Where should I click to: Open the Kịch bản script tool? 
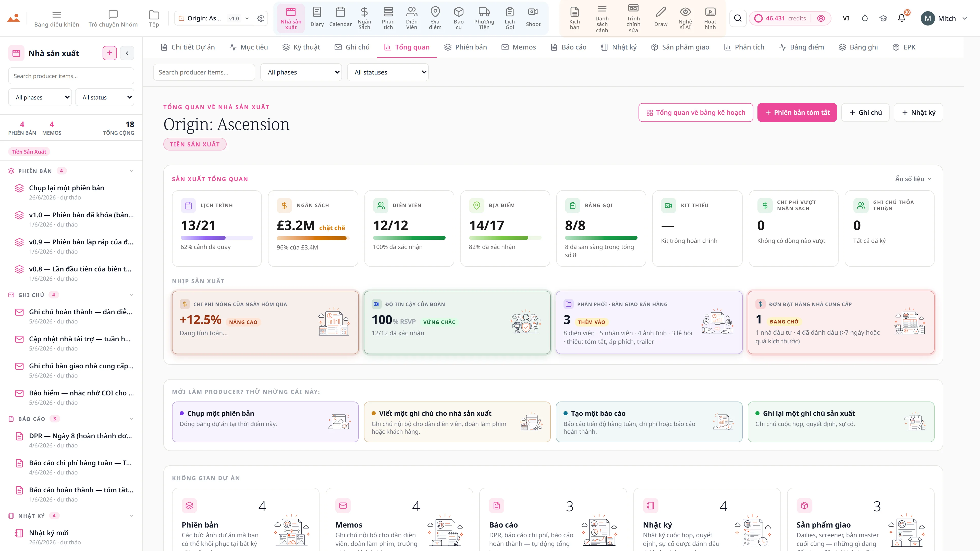click(x=574, y=18)
